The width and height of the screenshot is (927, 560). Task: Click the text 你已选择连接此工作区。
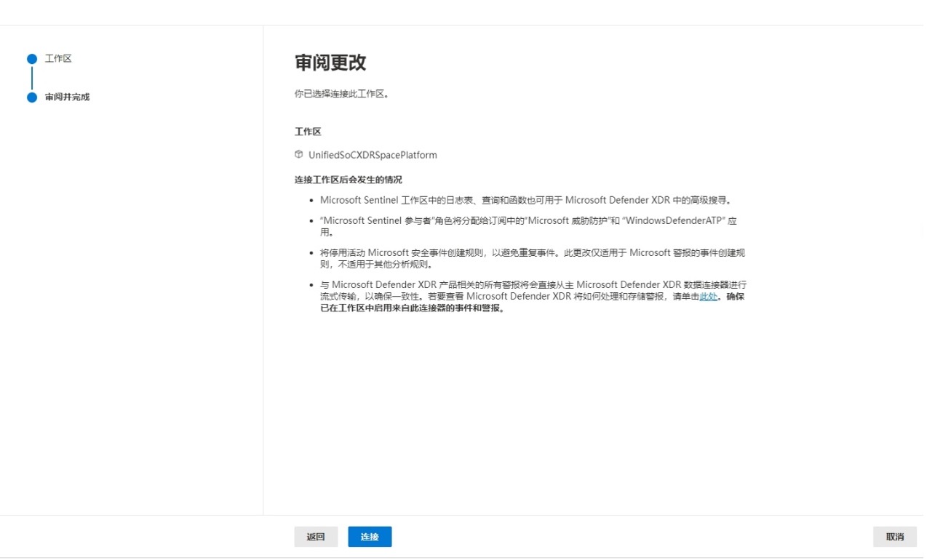tap(341, 95)
